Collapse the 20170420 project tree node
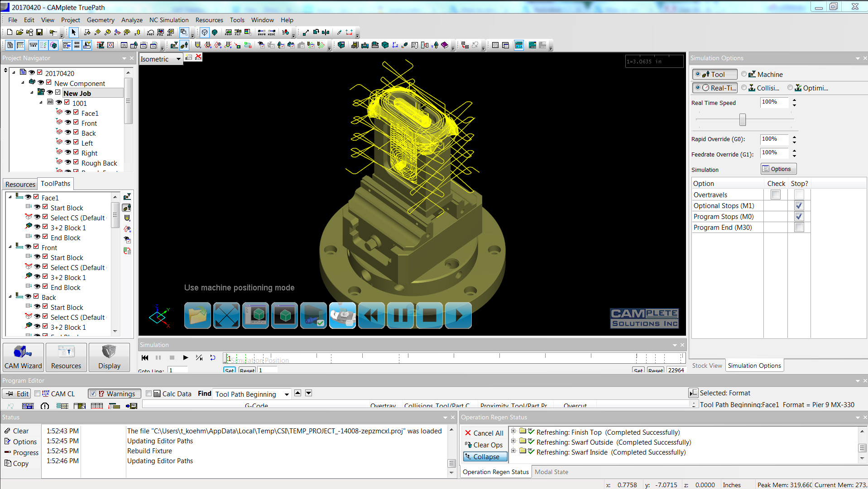This screenshot has width=868, height=489. [x=14, y=72]
